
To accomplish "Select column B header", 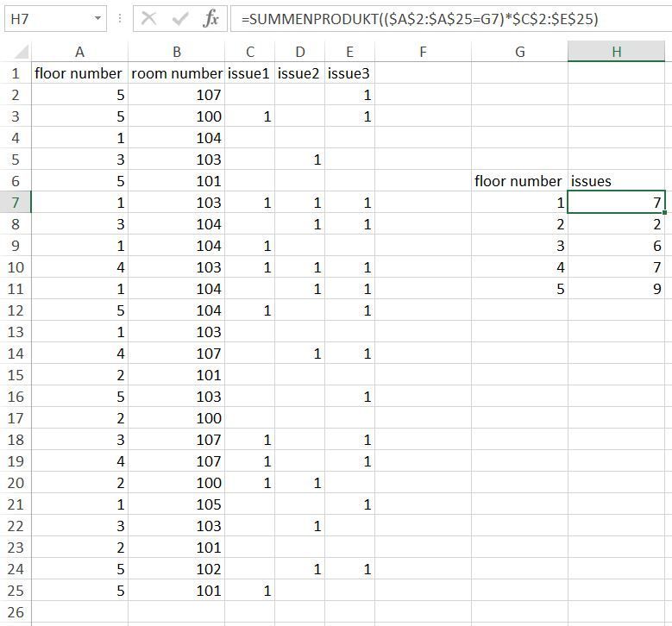I will [x=177, y=52].
